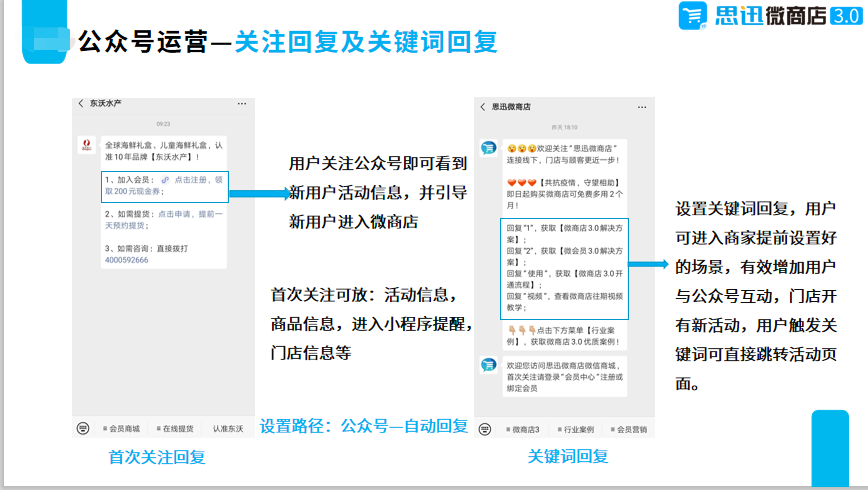The image size is (868, 490).
Task: Click the 回复"视频" keyword line
Action: (x=565, y=302)
